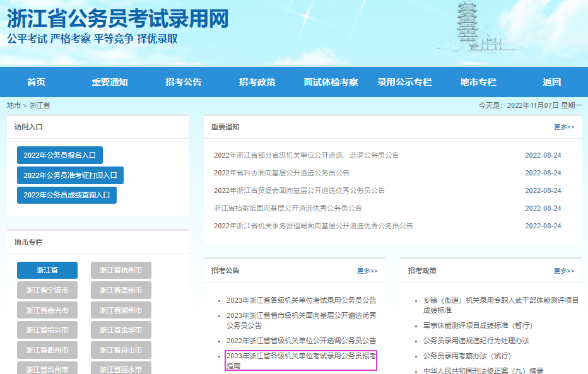Click 地市专栏 in the navigation bar

(x=478, y=82)
